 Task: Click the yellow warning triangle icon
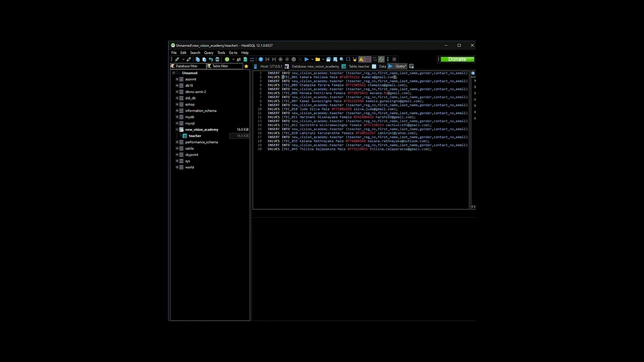361,59
